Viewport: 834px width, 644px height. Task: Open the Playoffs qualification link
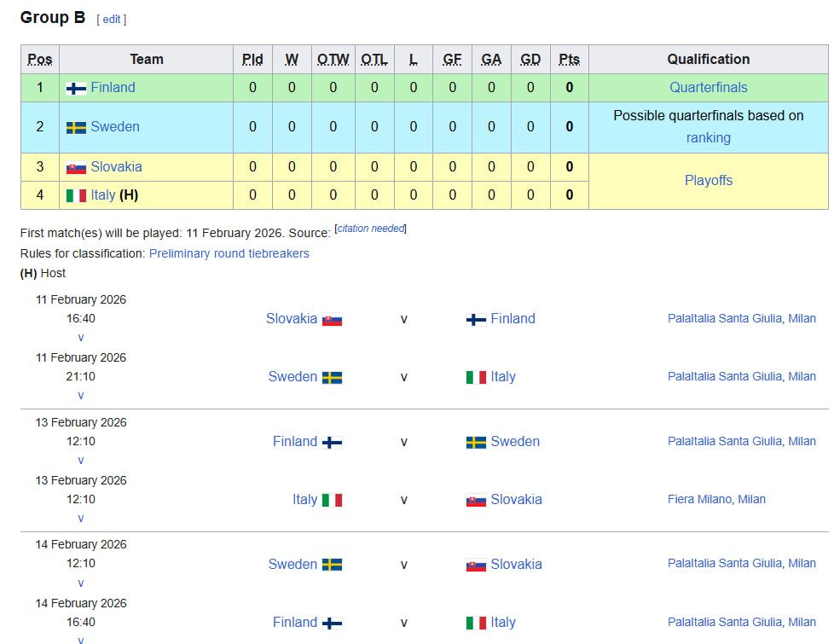click(x=708, y=181)
